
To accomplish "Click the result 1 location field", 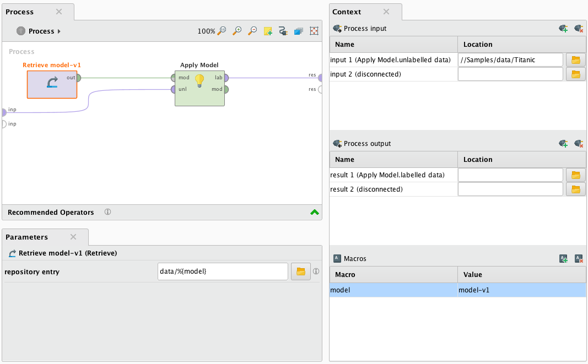I will point(510,175).
